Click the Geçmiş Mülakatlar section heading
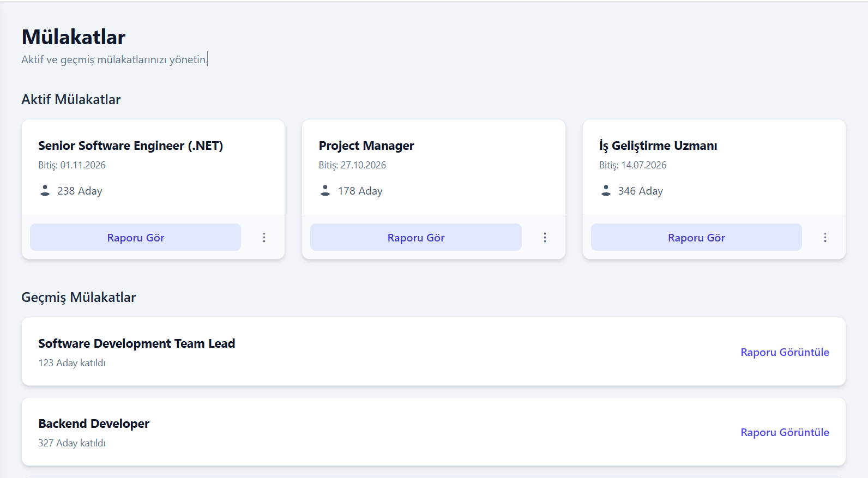Viewport: 868px width, 478px height. (x=79, y=297)
